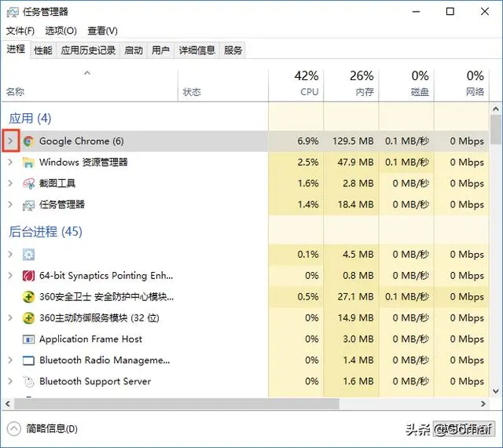
Task: Select the Application Frame Host row name
Action: [x=90, y=340]
